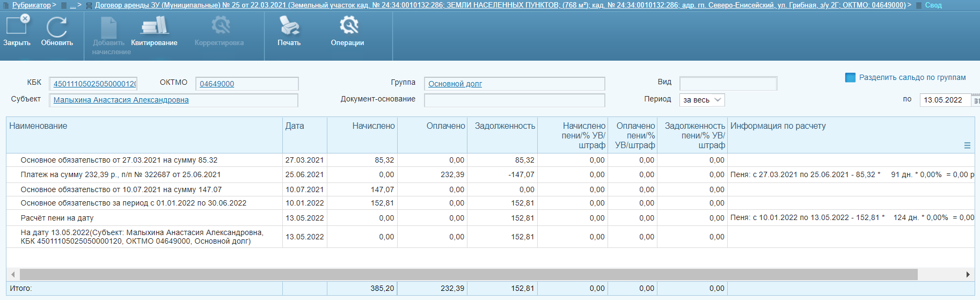Screen dimensions: 980x300
Task: Click the 'по' date field 13.05.2022
Action: 945,100
